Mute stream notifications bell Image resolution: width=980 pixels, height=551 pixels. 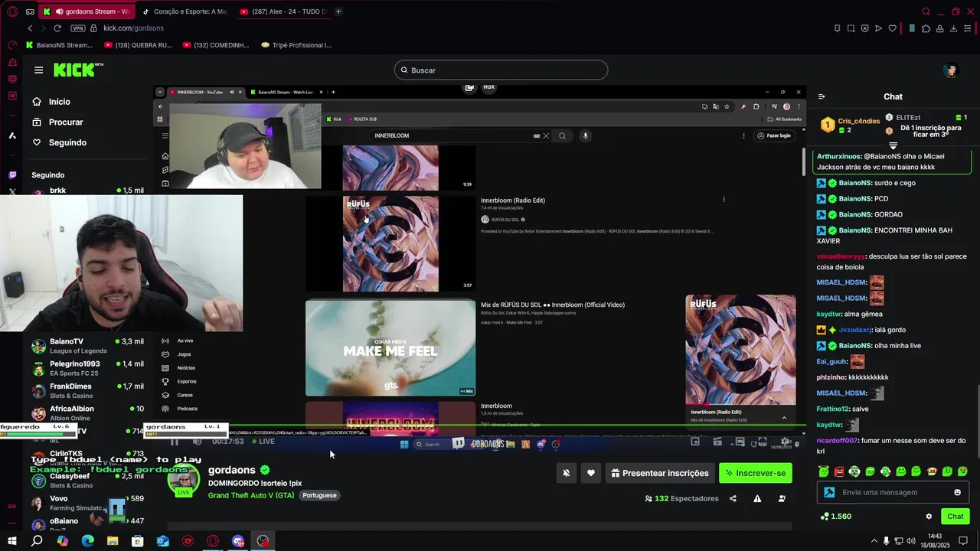[566, 473]
